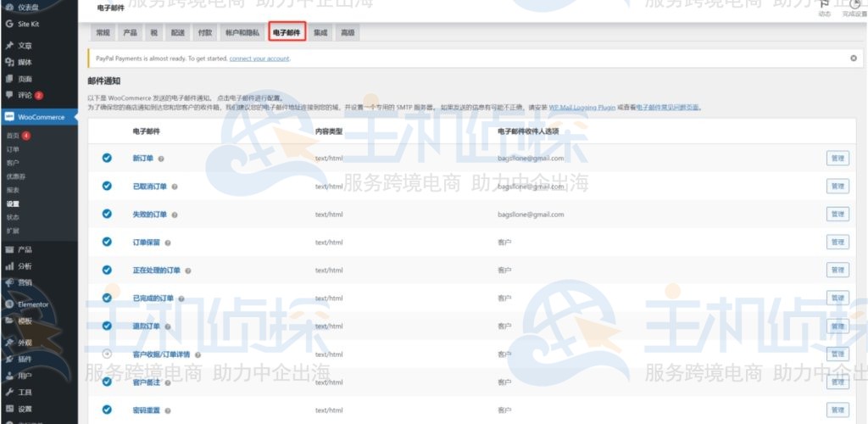Image resolution: width=868 pixels, height=424 pixels.
Task: Open WooCommerce 首页 submenu item
Action: pyautogui.click(x=13, y=136)
